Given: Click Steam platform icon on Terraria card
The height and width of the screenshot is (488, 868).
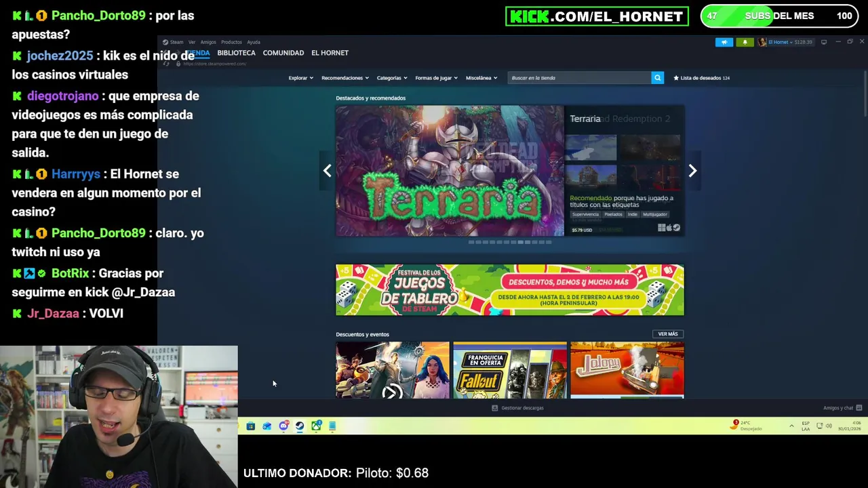Looking at the screenshot, I should tap(677, 228).
